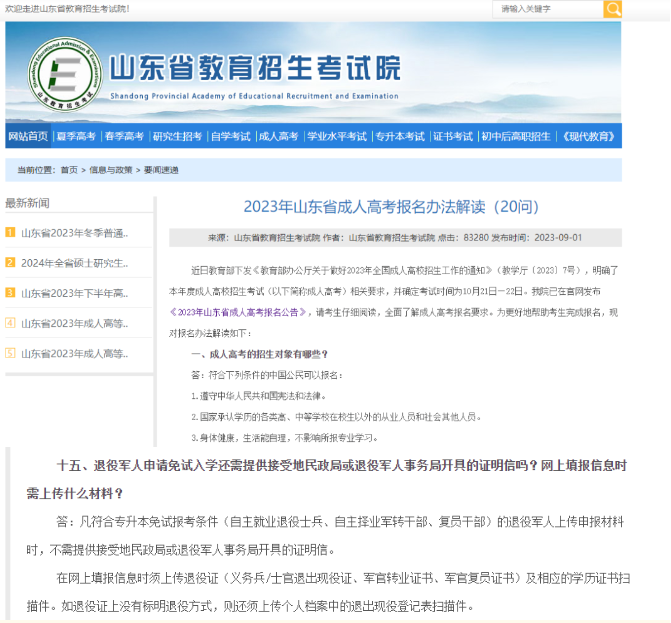Click the 最新新闻 sidebar heading
The width and height of the screenshot is (671, 623).
click(27, 203)
